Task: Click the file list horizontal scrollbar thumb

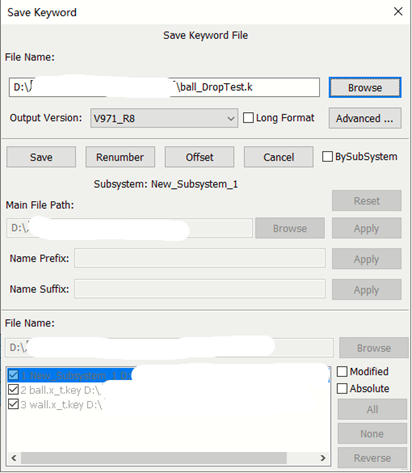Action: [154, 458]
